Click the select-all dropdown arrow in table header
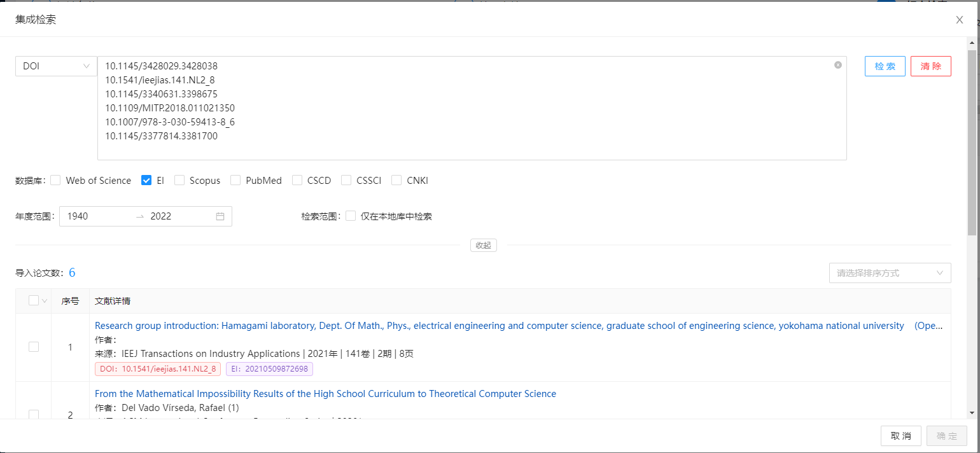This screenshot has height=453, width=980. [45, 301]
